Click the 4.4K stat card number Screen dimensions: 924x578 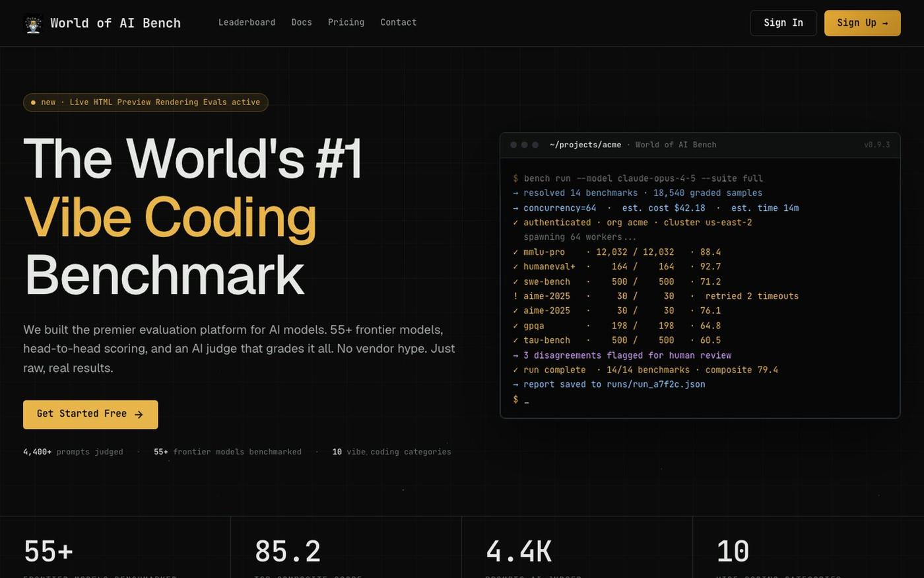tap(519, 552)
